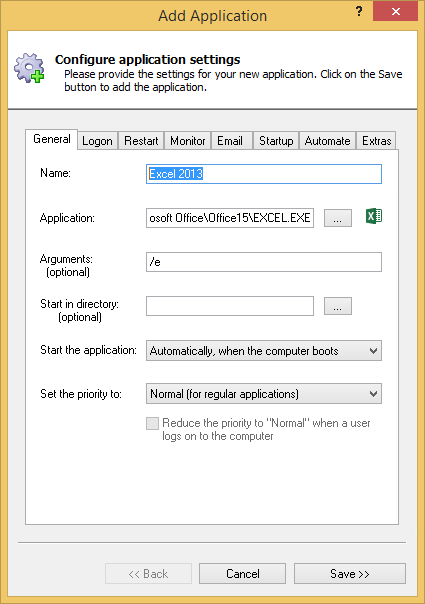Click the Save >> button
The height and width of the screenshot is (604, 425).
(x=349, y=574)
